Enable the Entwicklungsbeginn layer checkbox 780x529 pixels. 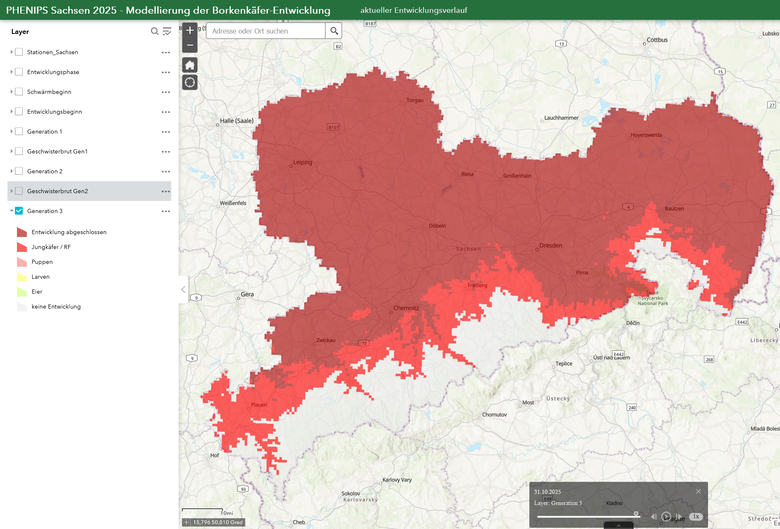click(x=19, y=111)
